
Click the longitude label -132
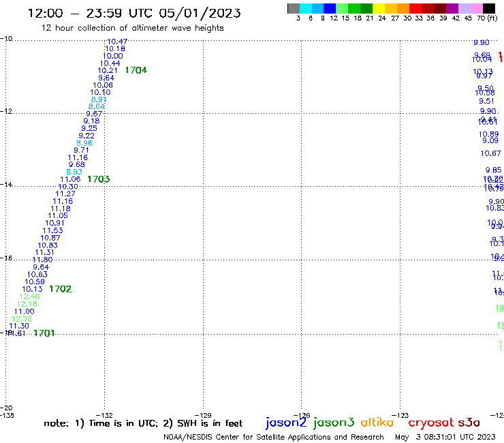click(x=104, y=415)
